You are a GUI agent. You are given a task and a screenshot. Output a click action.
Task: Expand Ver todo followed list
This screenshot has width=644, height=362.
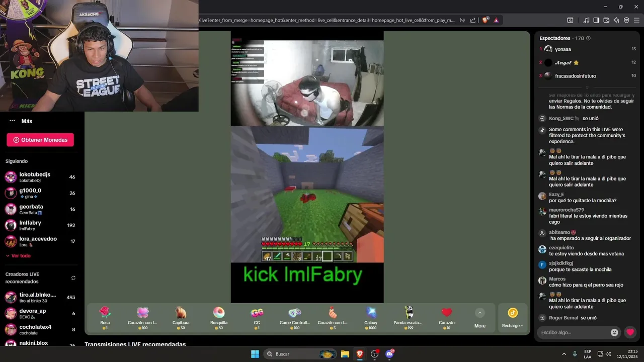tap(18, 255)
